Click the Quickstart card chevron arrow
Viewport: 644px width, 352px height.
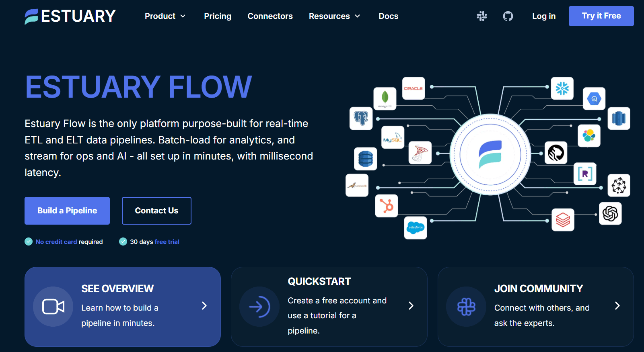411,306
